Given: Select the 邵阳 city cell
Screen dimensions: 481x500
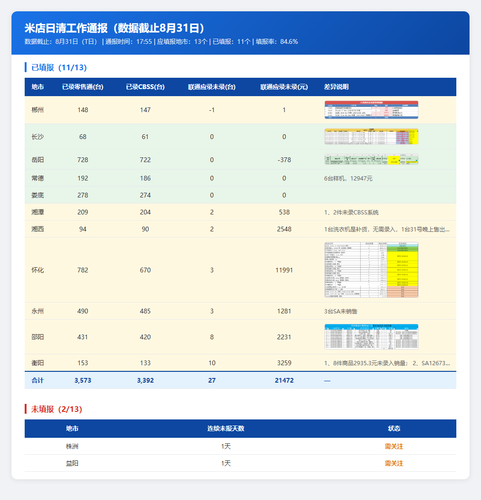Looking at the screenshot, I should (x=38, y=337).
